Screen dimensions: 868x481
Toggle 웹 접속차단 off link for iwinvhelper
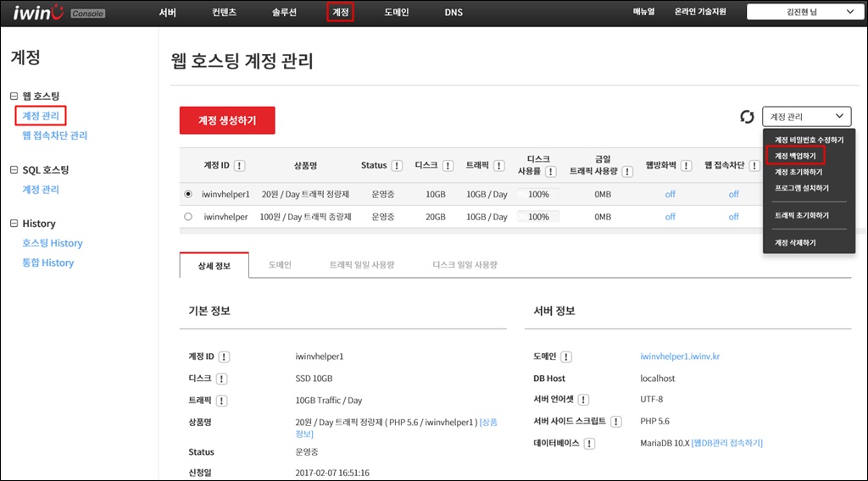733,217
